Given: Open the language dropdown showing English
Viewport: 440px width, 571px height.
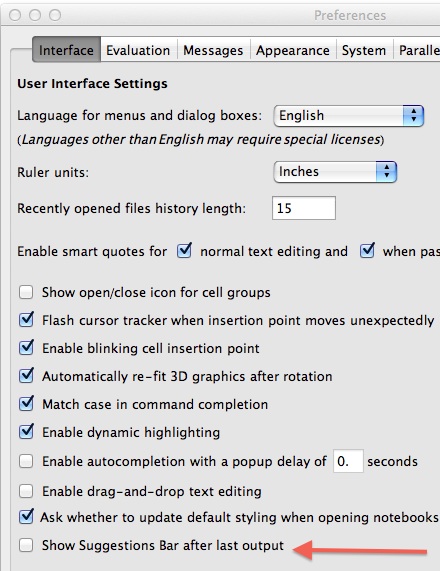Looking at the screenshot, I should point(349,116).
